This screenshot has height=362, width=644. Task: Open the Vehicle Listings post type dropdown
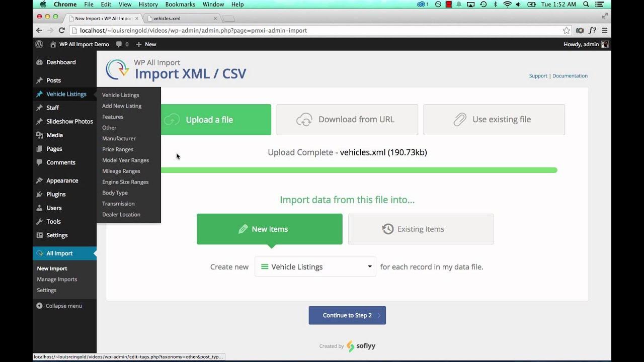click(x=315, y=267)
